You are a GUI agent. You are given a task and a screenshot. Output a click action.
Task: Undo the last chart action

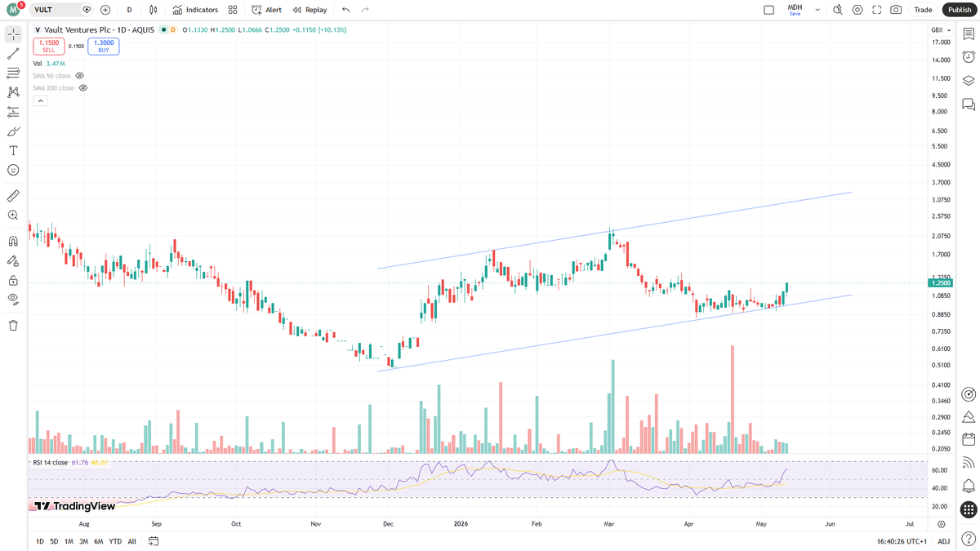345,10
